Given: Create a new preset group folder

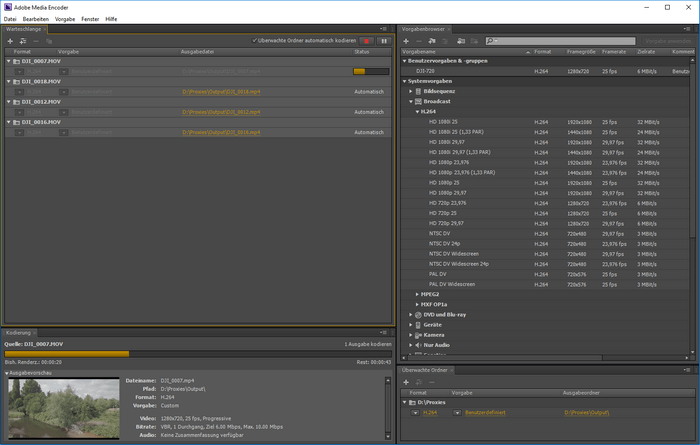Looking at the screenshot, I should pos(432,41).
